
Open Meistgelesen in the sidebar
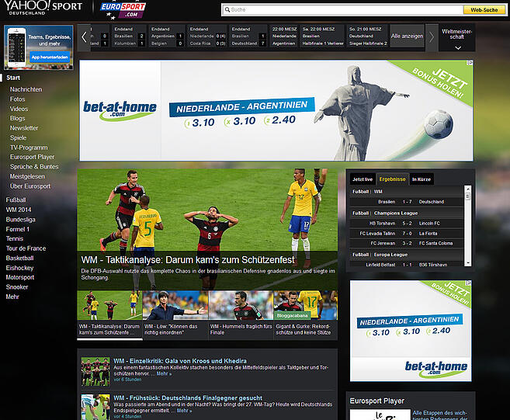tap(27, 177)
